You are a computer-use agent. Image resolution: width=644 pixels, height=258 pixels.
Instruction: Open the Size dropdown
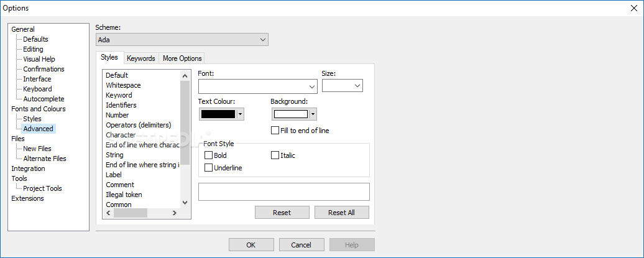pos(343,85)
